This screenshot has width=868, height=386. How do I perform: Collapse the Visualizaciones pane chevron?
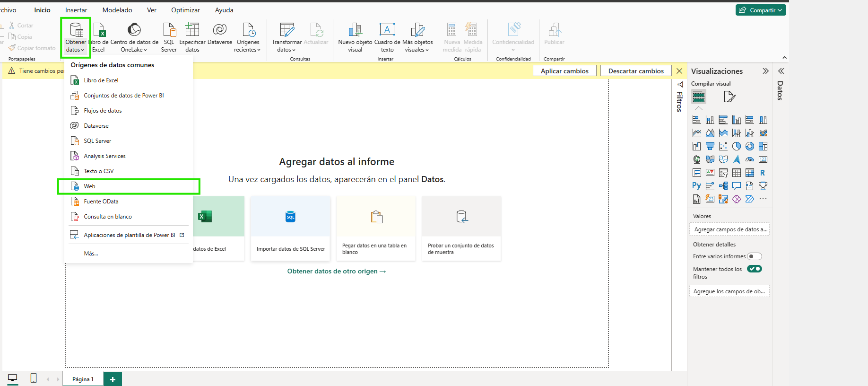(765, 71)
